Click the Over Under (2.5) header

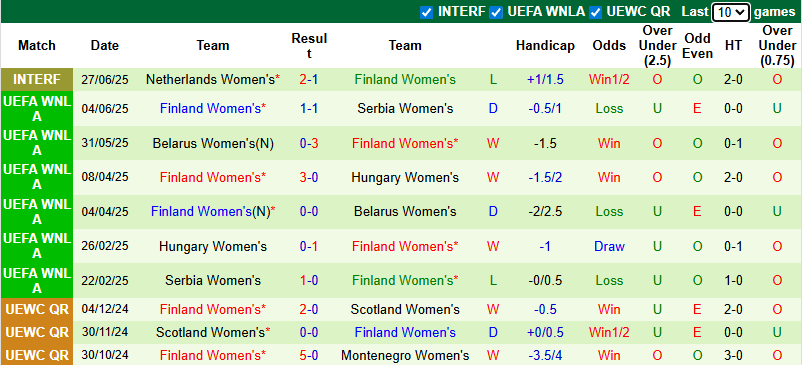tap(657, 45)
